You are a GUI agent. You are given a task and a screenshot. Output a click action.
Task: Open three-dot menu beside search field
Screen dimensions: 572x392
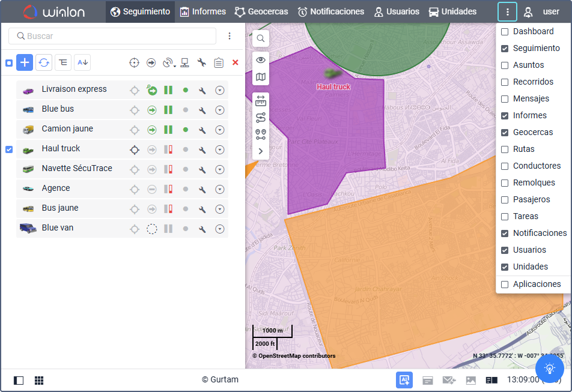[x=230, y=36]
